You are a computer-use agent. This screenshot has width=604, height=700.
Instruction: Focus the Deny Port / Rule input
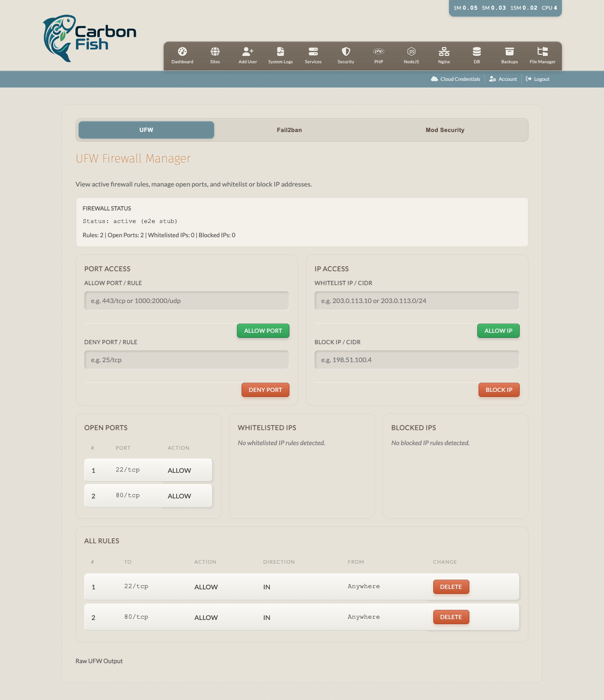pos(187,360)
